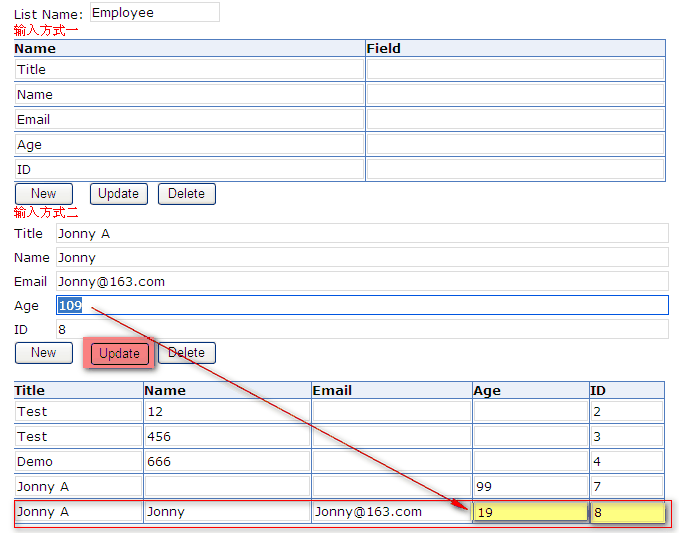The image size is (679, 533).
Task: Select the Test title cell in row ID 2
Action: coord(78,411)
